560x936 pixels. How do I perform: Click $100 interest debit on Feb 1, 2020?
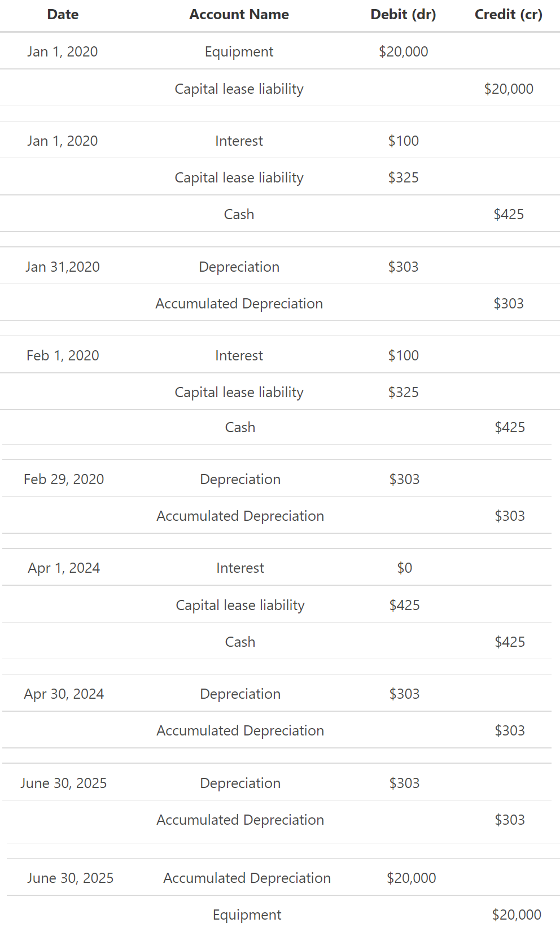tap(403, 355)
